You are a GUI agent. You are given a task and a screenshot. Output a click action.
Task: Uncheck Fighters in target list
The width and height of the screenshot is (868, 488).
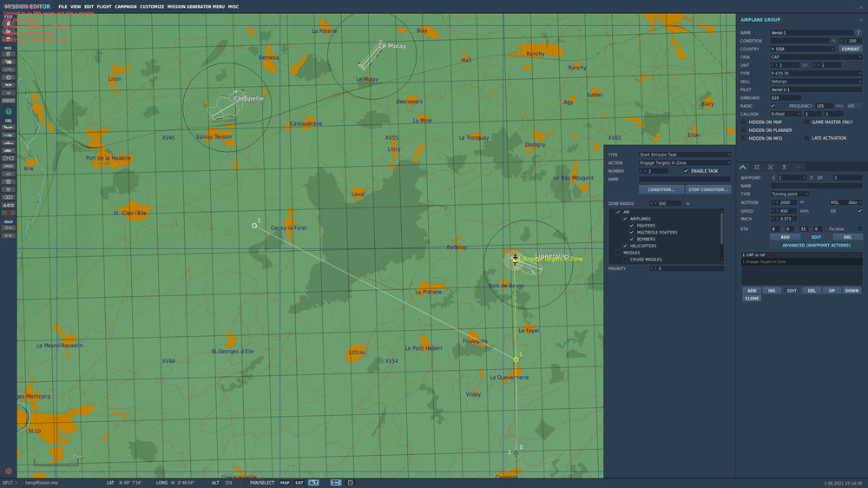pos(632,226)
